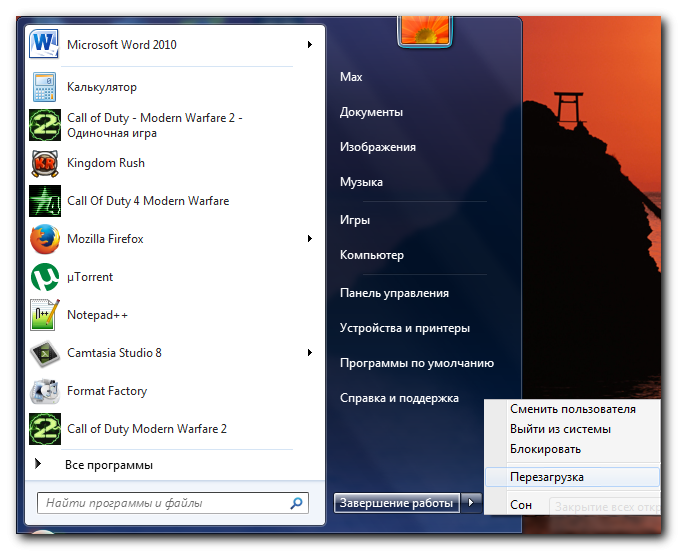Viewport: 678px width, 551px height.
Task: Open Компьютер
Action: click(371, 255)
